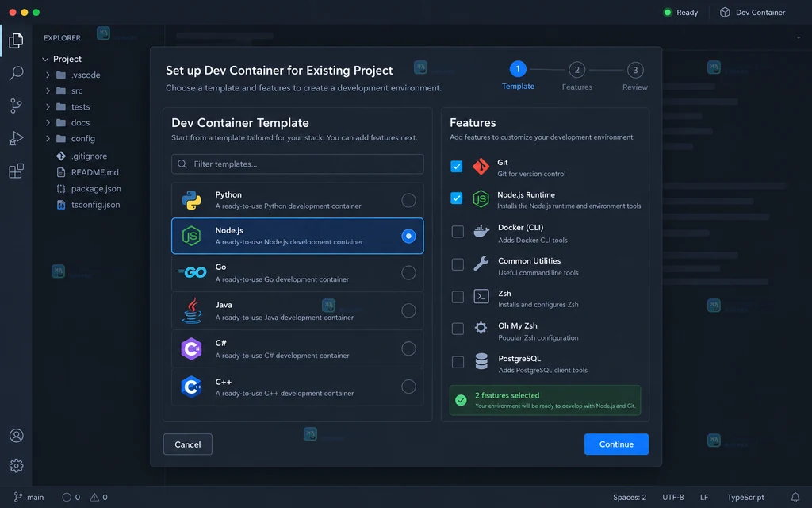Click the Oh My Zsh gear icon
Screen dimensions: 812x508
coord(481,328)
